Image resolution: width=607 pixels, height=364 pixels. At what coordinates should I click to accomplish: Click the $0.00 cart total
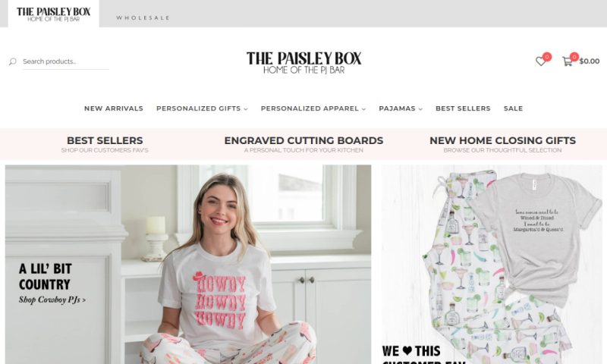point(590,61)
